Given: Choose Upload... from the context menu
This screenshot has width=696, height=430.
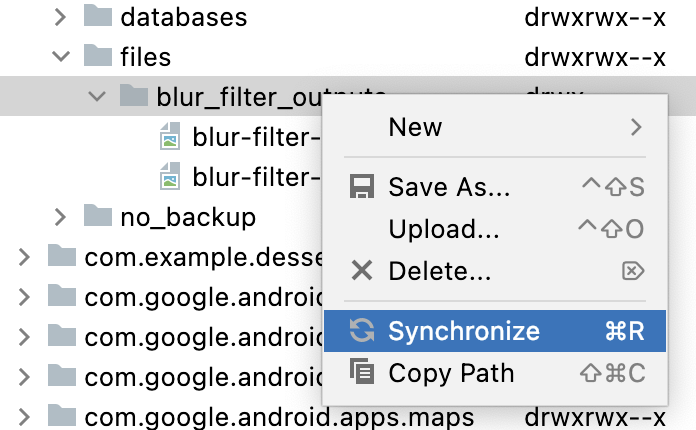Looking at the screenshot, I should pyautogui.click(x=444, y=229).
